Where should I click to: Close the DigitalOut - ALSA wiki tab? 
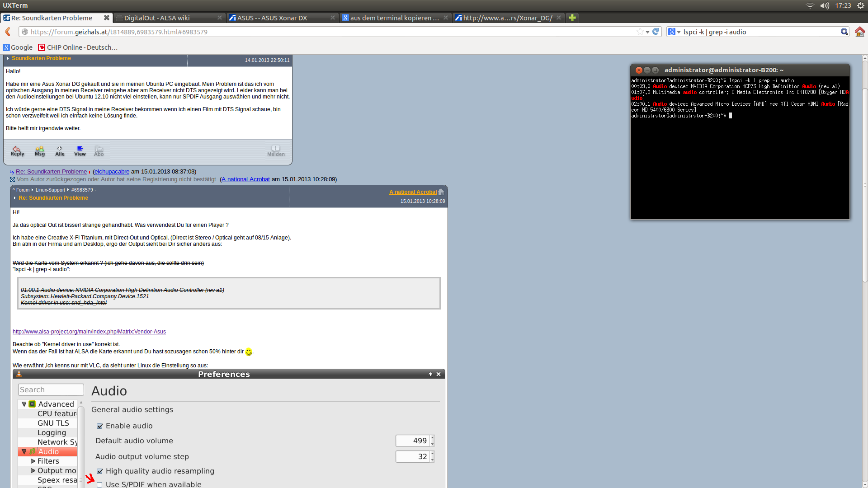pyautogui.click(x=220, y=18)
